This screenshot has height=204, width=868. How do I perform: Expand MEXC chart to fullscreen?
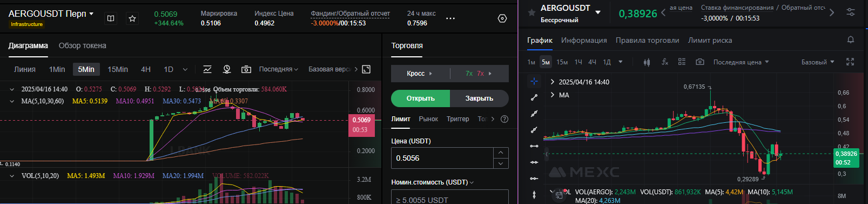850,62
